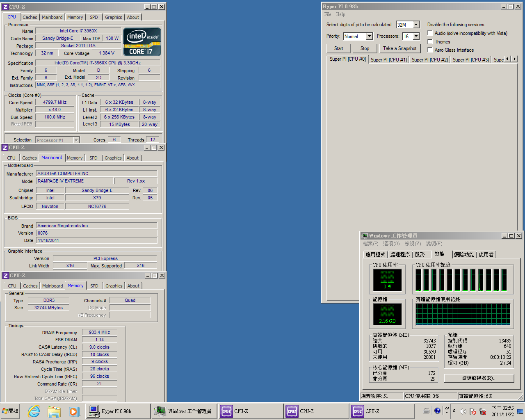Click the Windows 工作管理員 taskbar button
Screen dimensions: 525x420
pos(183,411)
